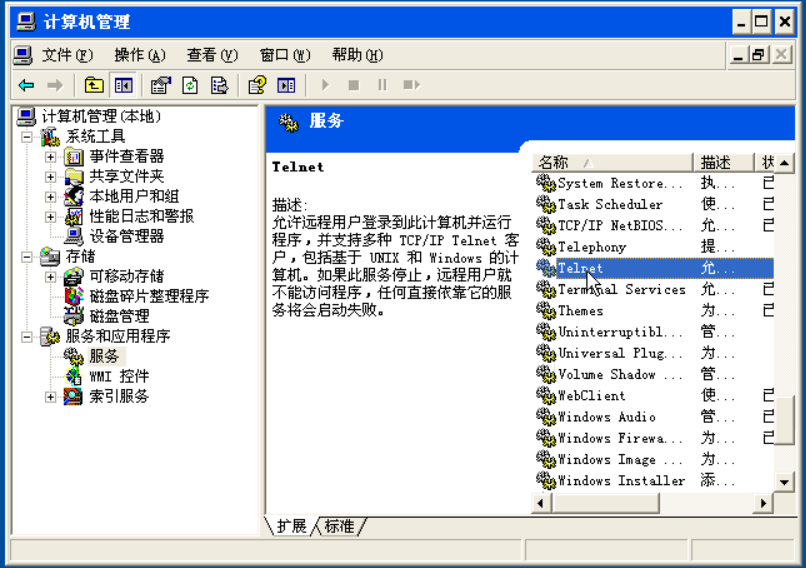Open the Properties toolbar icon
This screenshot has height=568, width=806.
[161, 85]
